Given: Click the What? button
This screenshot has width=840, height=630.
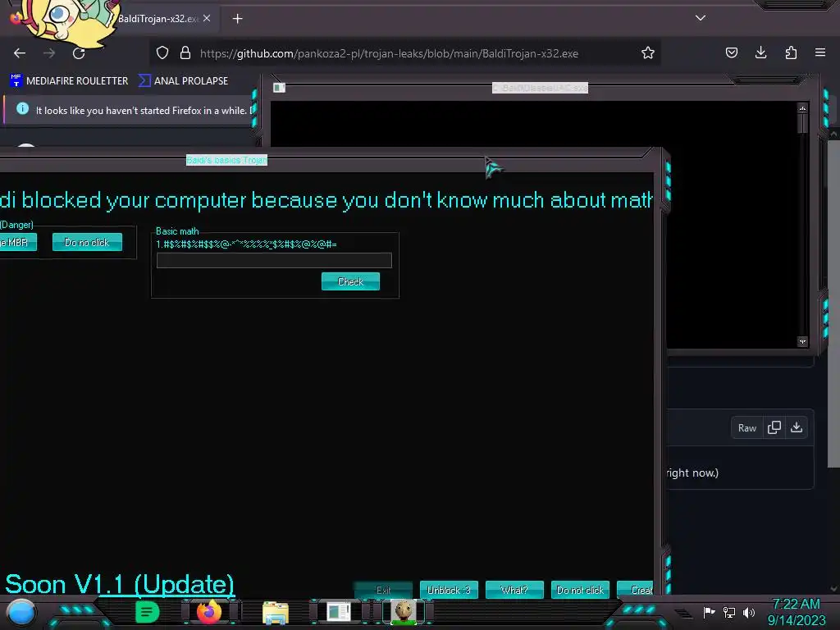Looking at the screenshot, I should tap(514, 590).
